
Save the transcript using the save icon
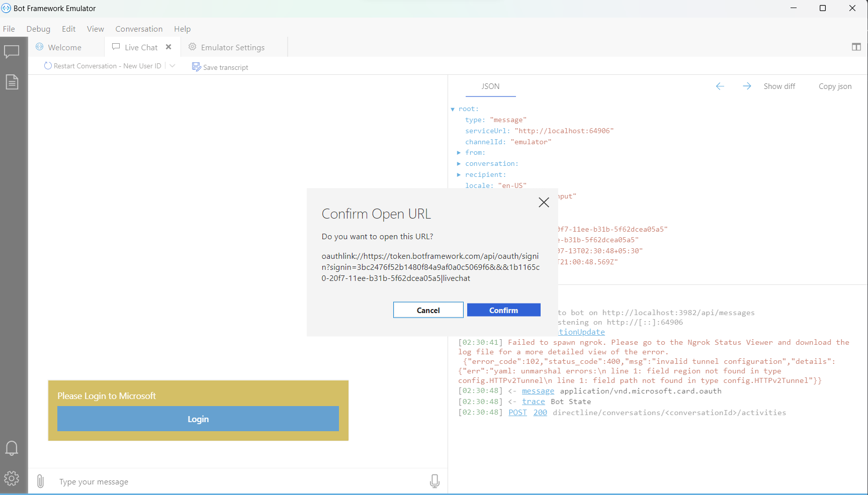point(196,66)
